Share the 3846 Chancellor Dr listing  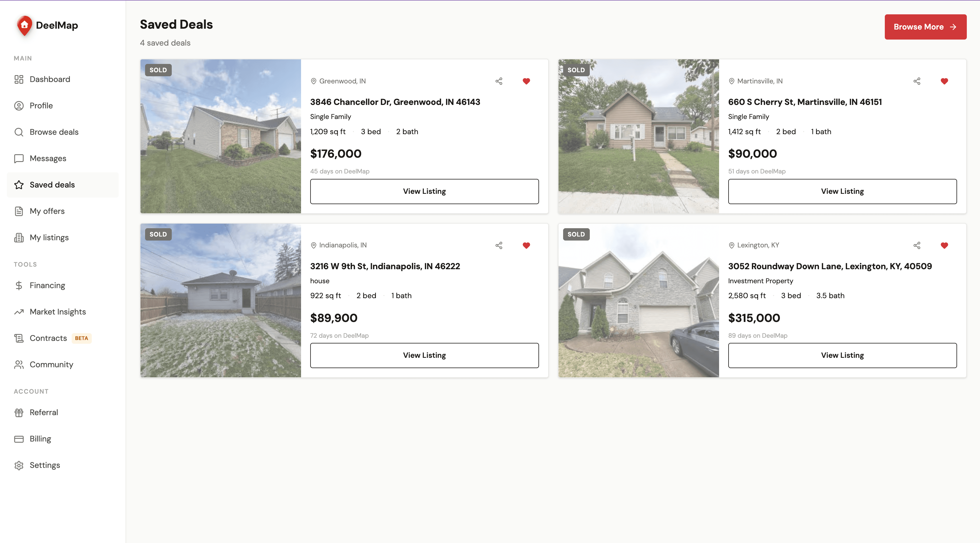(499, 81)
